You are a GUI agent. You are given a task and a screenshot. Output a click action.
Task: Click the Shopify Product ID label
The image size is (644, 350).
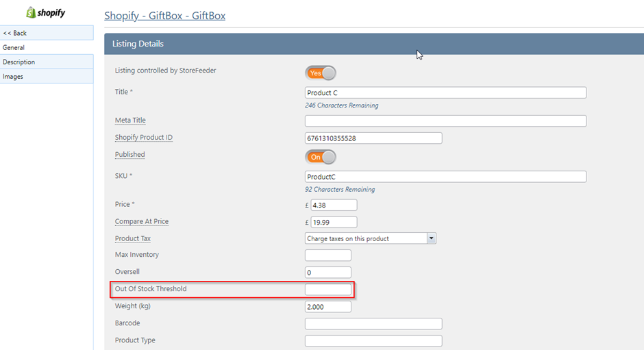tap(144, 137)
